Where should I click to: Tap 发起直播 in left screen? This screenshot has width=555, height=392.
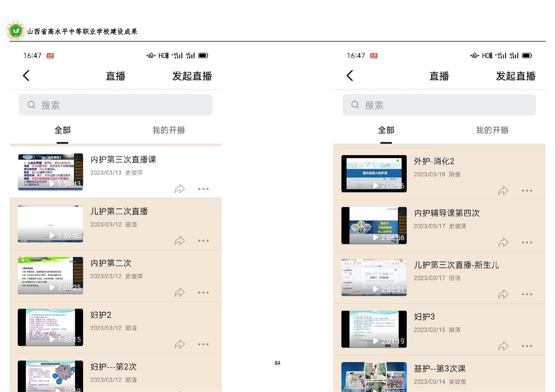[192, 76]
